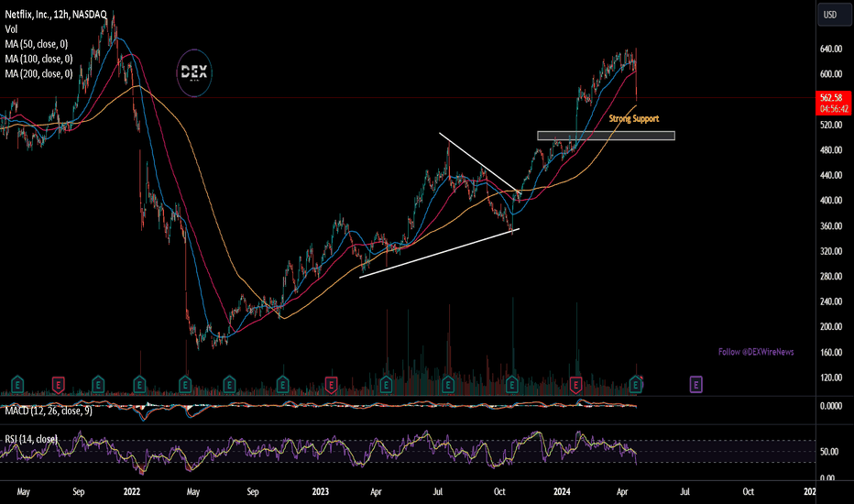The image size is (854, 504).
Task: Select the MA (50, close, 0) legend
Action: point(36,44)
